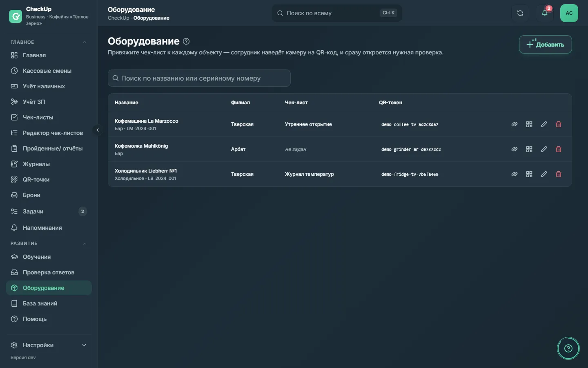Go to База знаний
The image size is (588, 368).
coord(49,303)
